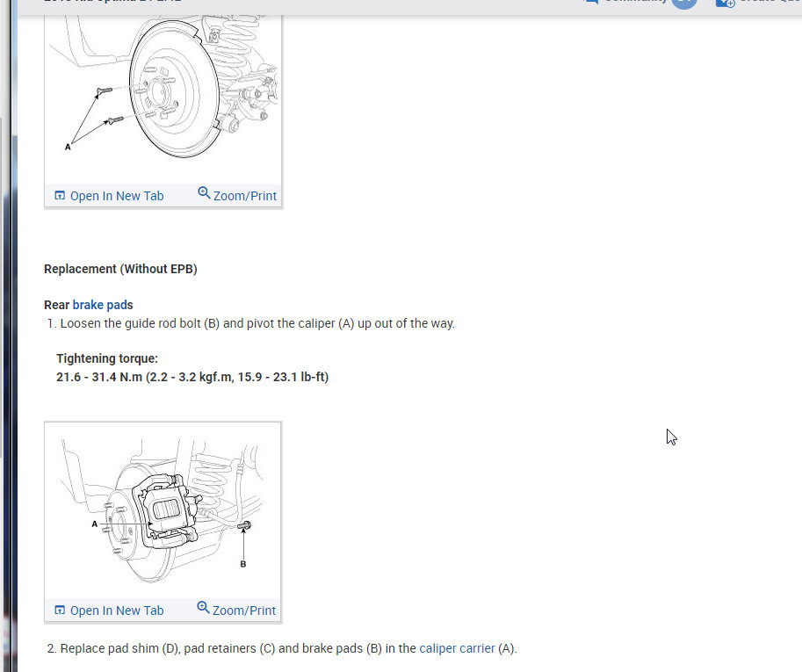
Task: Click the new-tab icon beside the caliper diagram's Open In New Tab
Action: click(60, 611)
